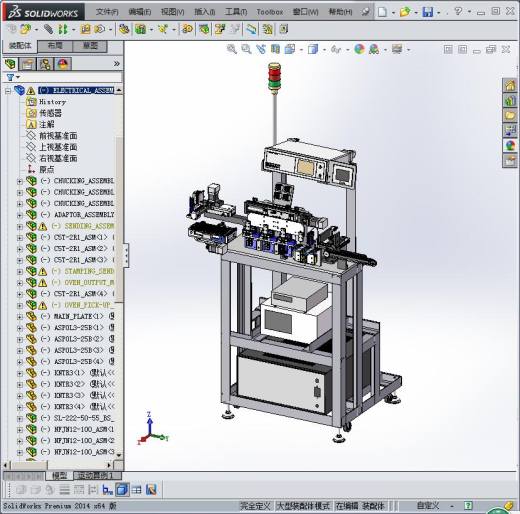Open the File Explorer folder task pane icon
The image size is (520, 514).
510,116
